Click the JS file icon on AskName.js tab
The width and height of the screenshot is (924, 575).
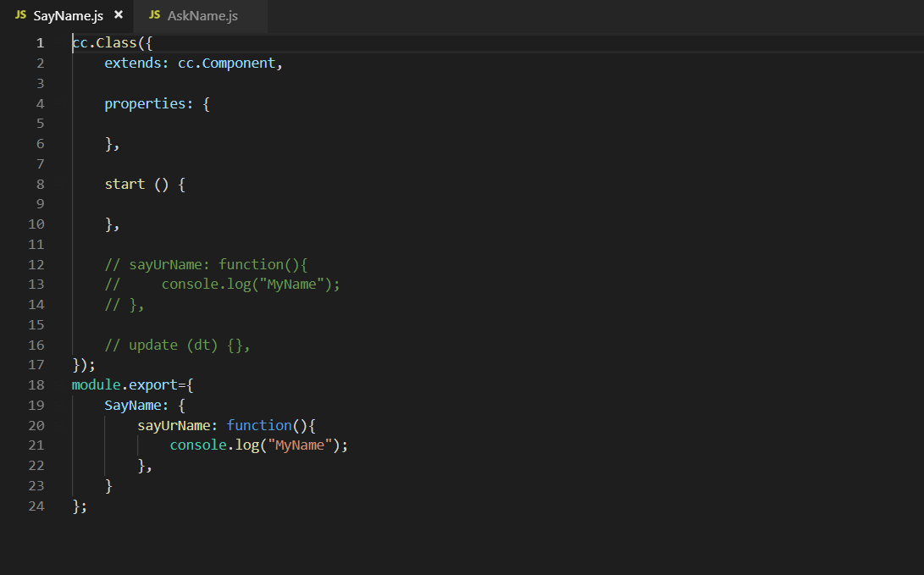pyautogui.click(x=155, y=16)
